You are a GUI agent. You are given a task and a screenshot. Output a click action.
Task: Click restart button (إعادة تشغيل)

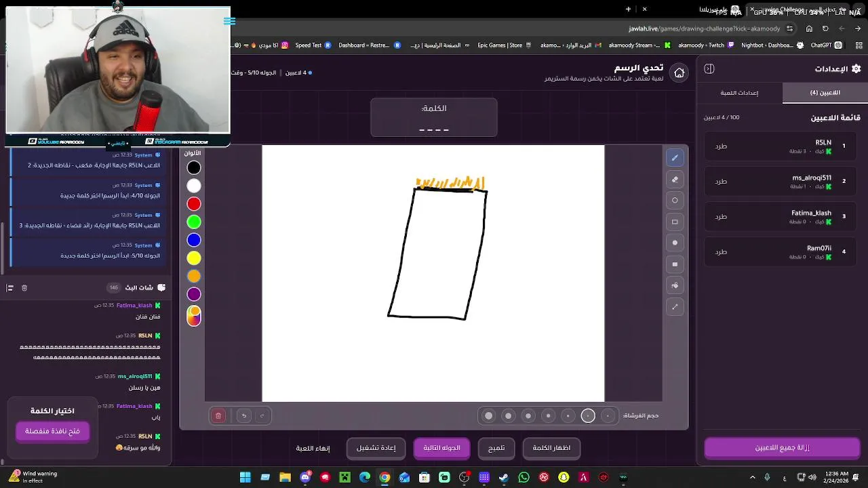click(376, 448)
